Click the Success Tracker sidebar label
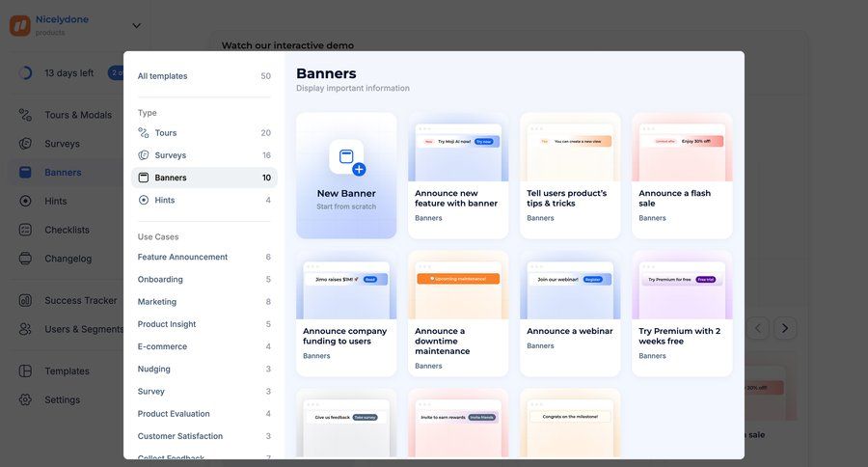Screen dimensions: 868x467 point(81,300)
